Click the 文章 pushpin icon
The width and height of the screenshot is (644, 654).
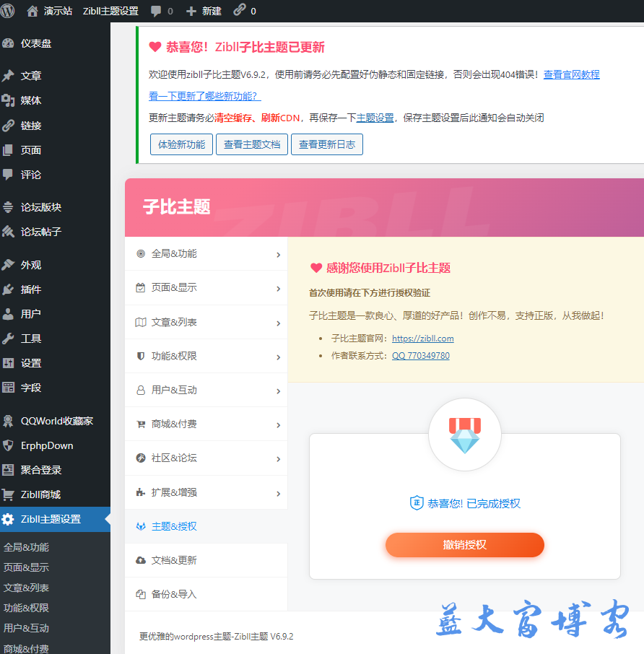point(8,76)
